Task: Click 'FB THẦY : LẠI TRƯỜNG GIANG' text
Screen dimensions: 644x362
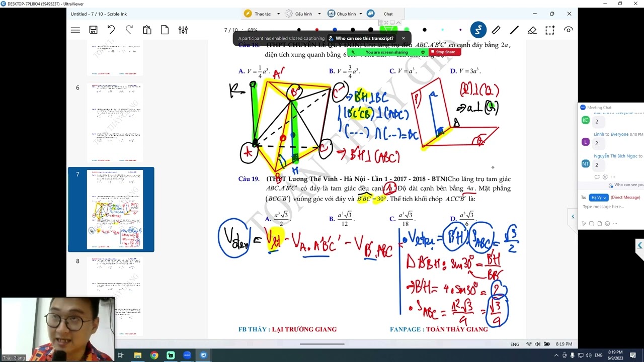Action: click(287, 329)
